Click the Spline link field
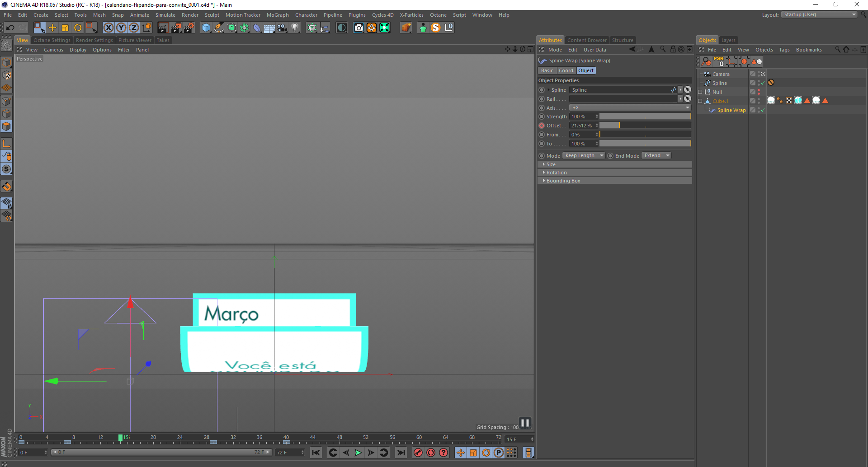The width and height of the screenshot is (868, 467). tap(623, 90)
